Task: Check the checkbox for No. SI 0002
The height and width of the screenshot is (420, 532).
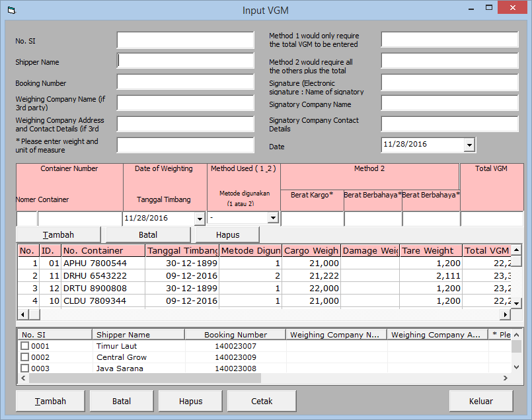Action: 24,356
